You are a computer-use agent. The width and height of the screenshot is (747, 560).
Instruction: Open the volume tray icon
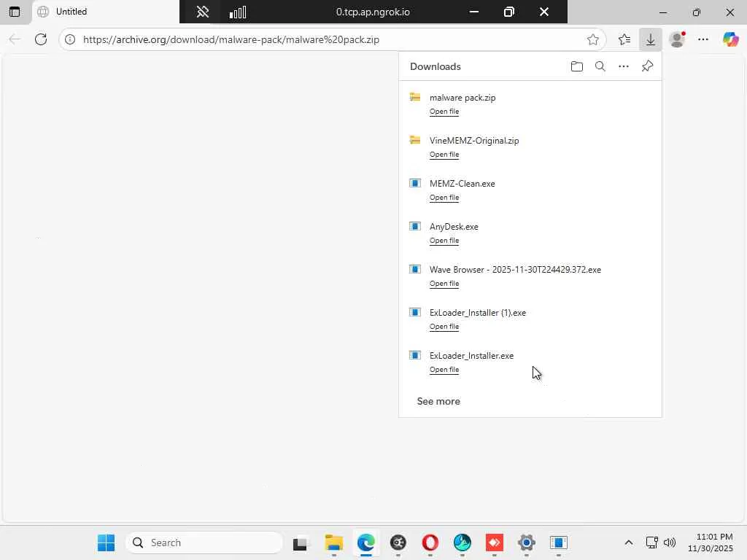(670, 542)
